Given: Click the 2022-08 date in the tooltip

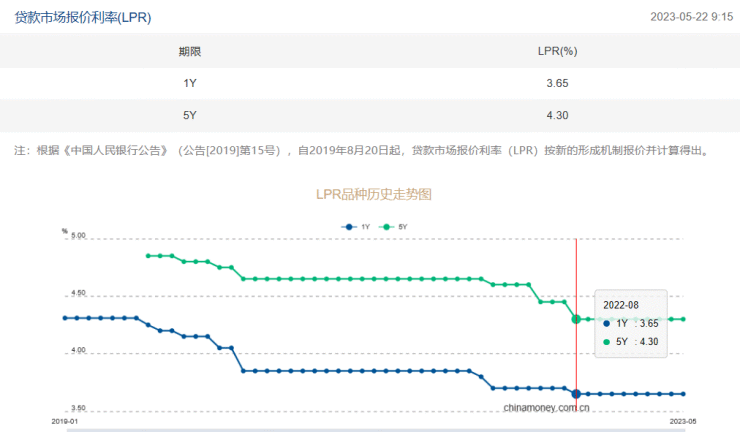Looking at the screenshot, I should 620,304.
